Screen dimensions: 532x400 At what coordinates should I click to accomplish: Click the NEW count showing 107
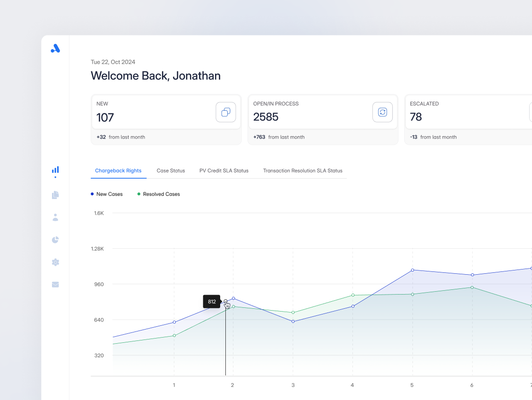[x=105, y=117]
